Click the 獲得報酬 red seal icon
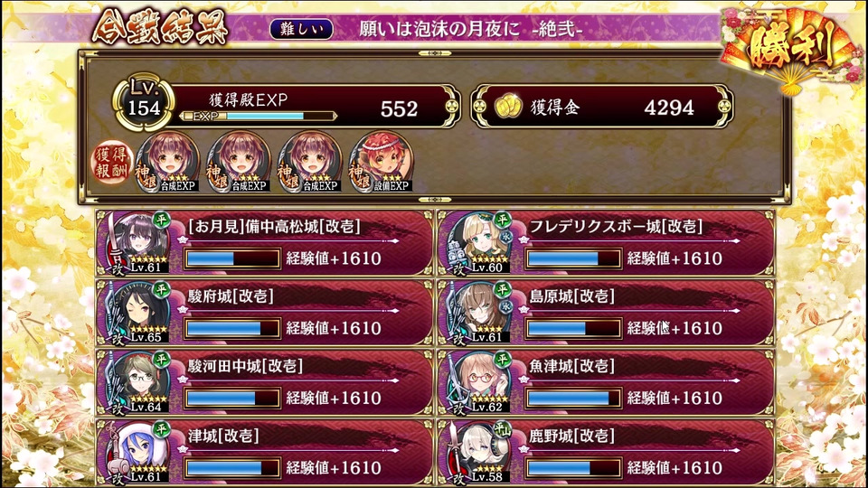The height and width of the screenshot is (488, 868). 112,163
